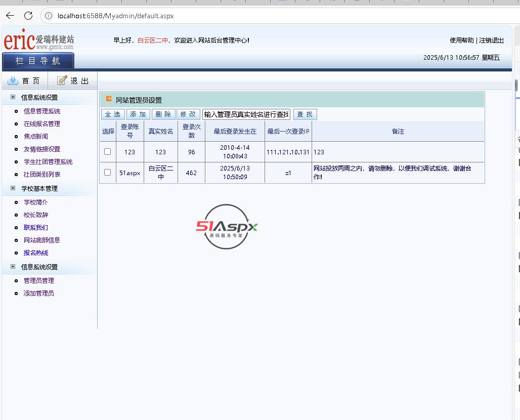Open 管理员管理 in the sidebar
Screen dimensions: 520x420
(x=38, y=281)
